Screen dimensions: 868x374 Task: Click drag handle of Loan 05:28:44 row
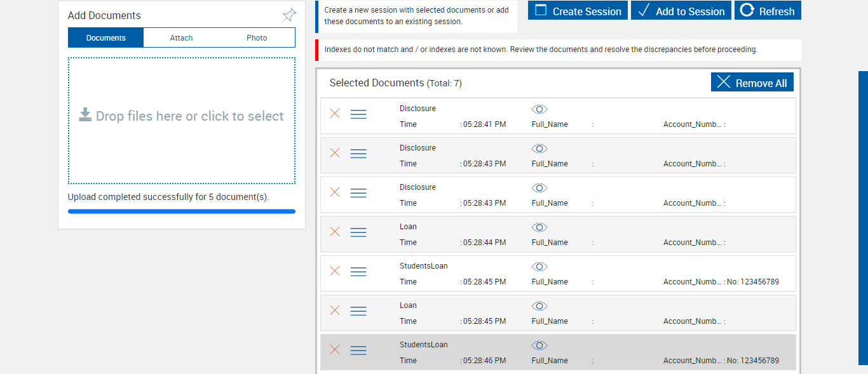(358, 232)
